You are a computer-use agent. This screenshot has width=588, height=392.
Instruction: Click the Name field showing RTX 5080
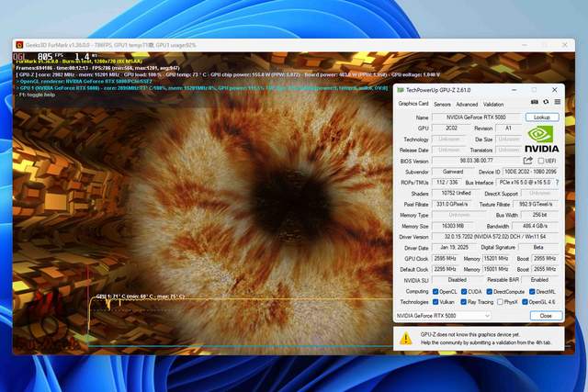tap(476, 118)
